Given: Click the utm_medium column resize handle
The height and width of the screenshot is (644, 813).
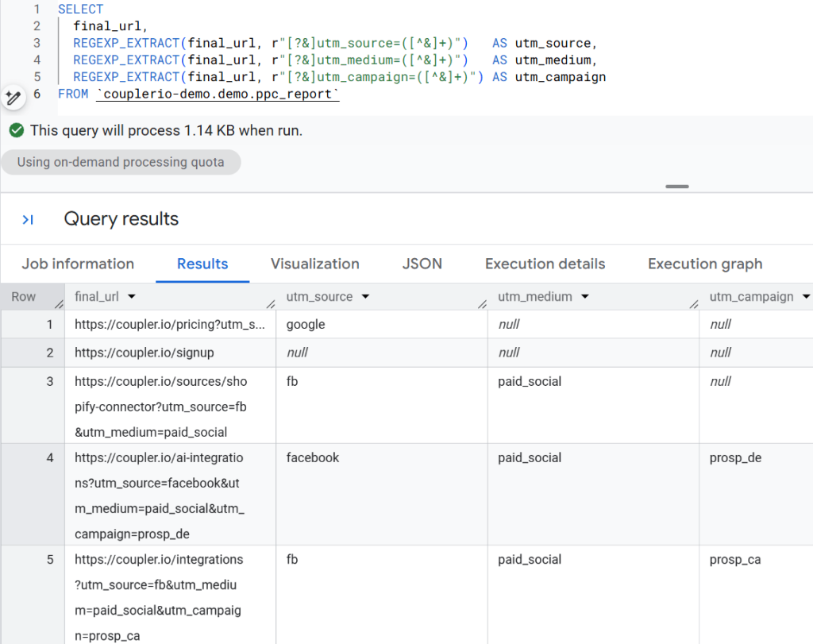Looking at the screenshot, I should coord(694,304).
